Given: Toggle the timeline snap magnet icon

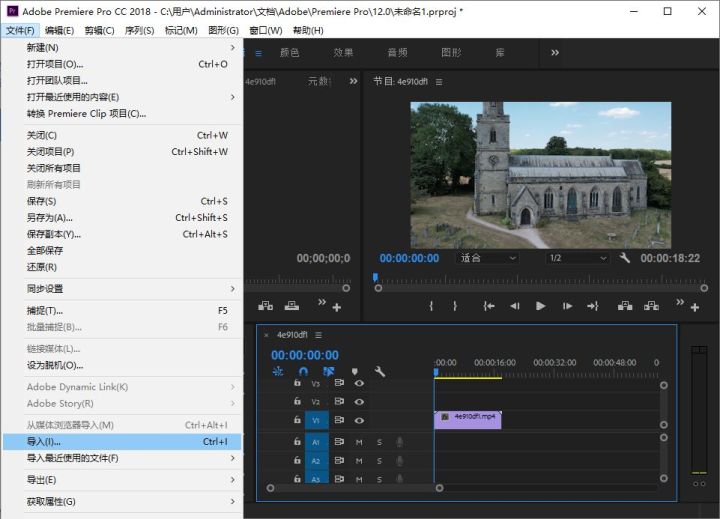Looking at the screenshot, I should point(304,372).
